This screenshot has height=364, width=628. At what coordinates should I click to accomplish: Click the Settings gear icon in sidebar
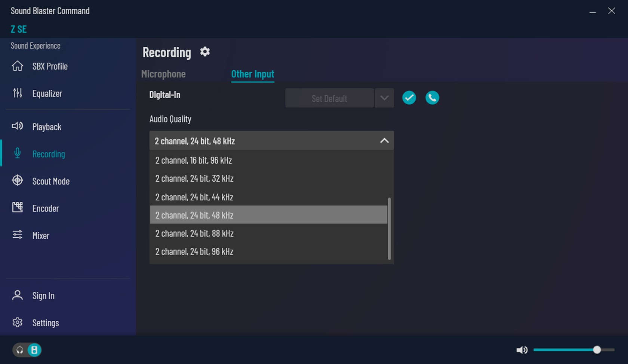pyautogui.click(x=17, y=323)
